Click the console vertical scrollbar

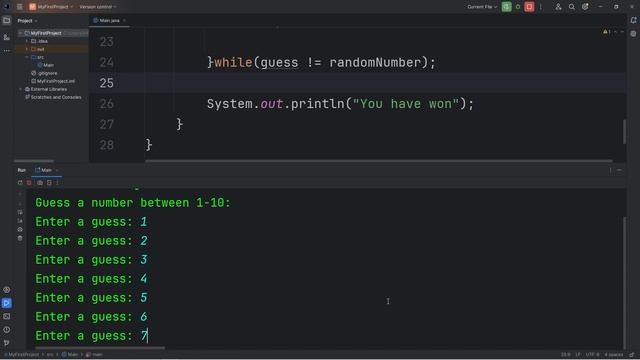624,283
